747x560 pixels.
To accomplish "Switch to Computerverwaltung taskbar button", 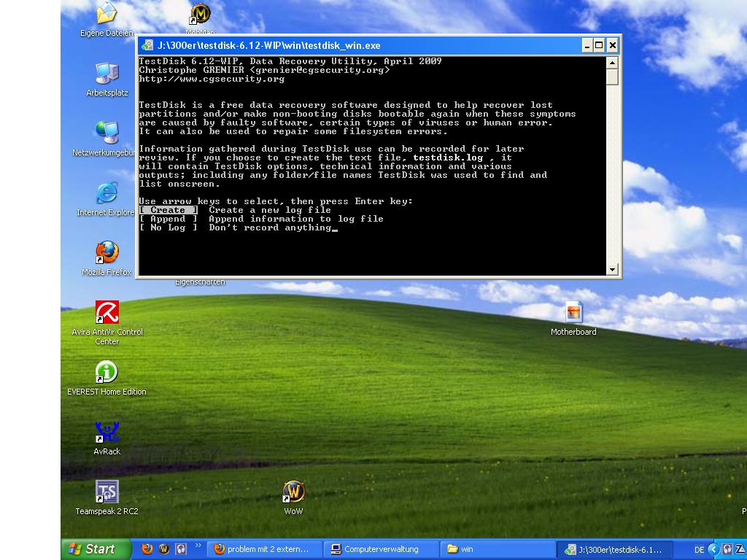I will click(x=381, y=549).
